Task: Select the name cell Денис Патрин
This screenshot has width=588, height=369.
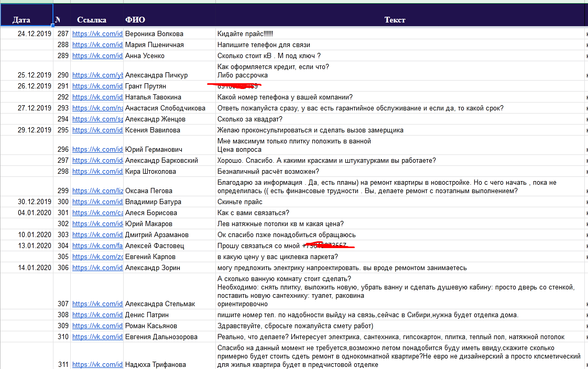Action: point(169,315)
